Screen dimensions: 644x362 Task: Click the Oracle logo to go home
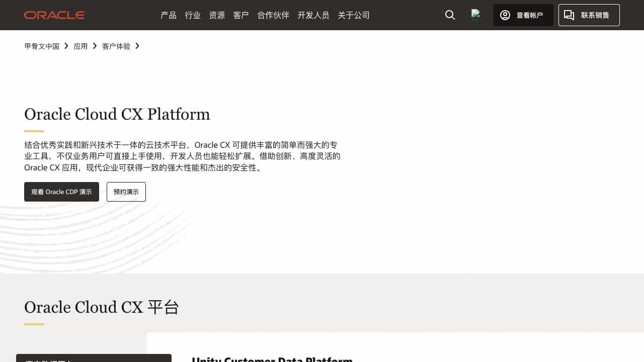point(54,15)
